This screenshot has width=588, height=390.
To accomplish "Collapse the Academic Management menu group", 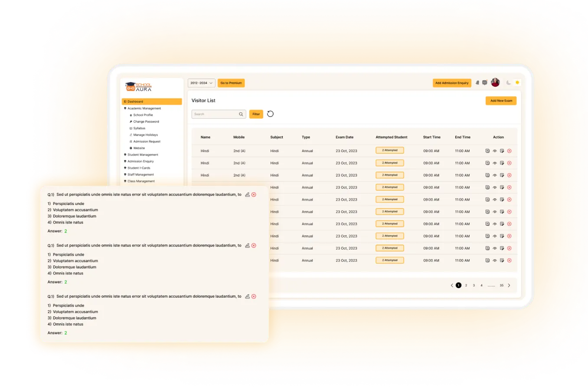I will (x=144, y=108).
